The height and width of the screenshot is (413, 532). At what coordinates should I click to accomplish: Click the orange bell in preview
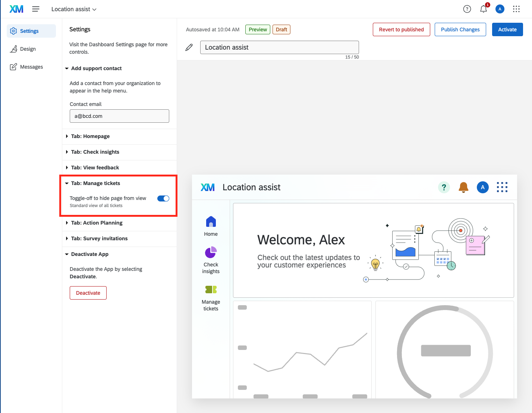[463, 187]
